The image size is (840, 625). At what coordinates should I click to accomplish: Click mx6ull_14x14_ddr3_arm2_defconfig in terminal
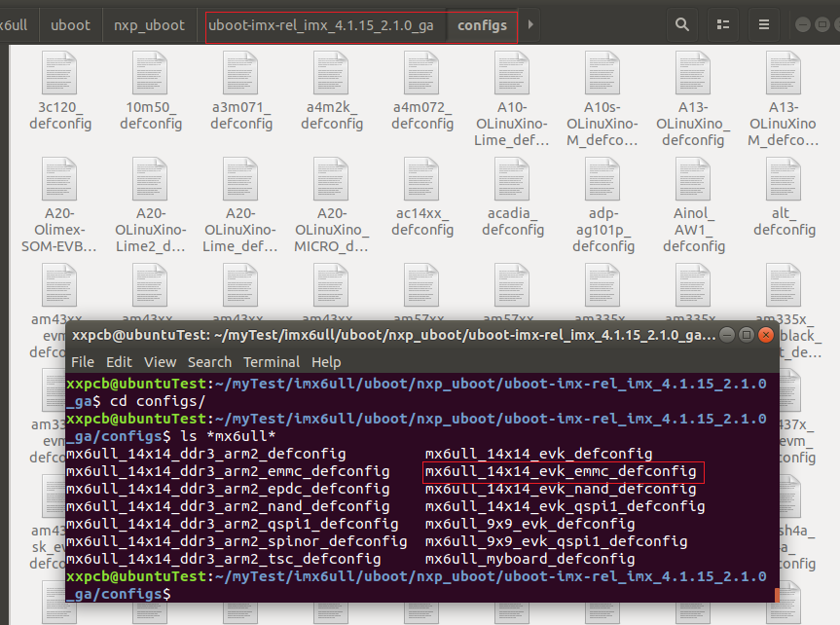click(x=206, y=454)
